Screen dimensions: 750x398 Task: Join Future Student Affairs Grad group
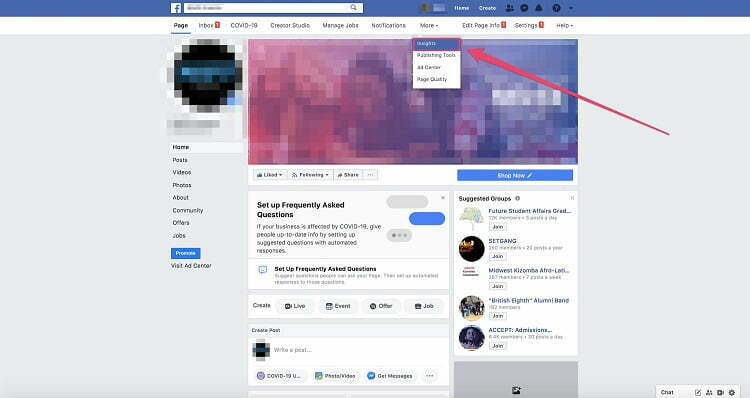click(497, 227)
